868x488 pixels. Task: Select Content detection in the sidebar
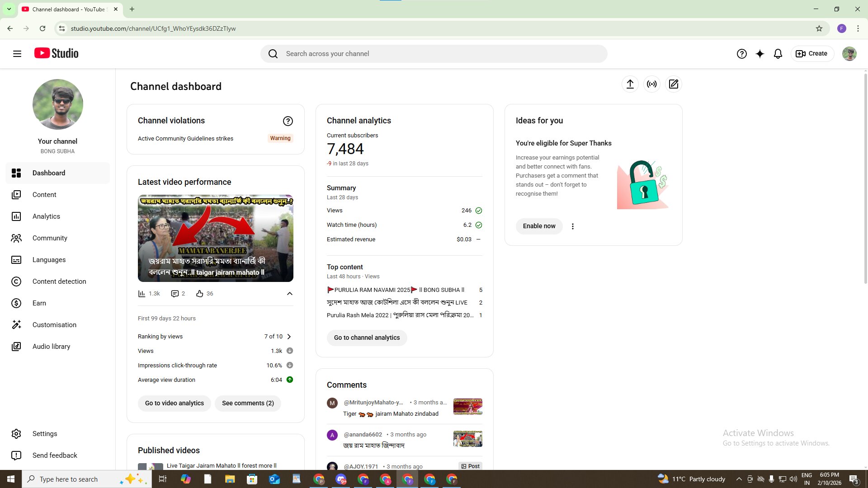click(59, 282)
